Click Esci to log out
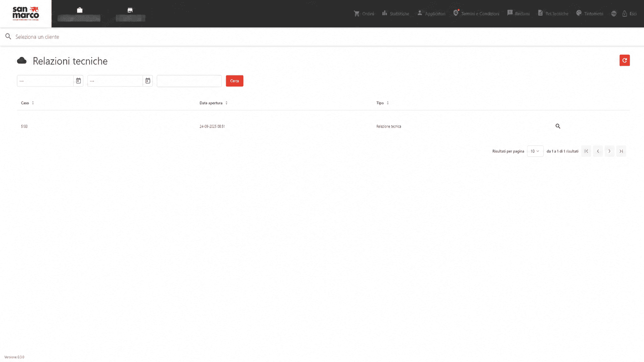Viewport: 644px width, 362px height. tap(629, 13)
